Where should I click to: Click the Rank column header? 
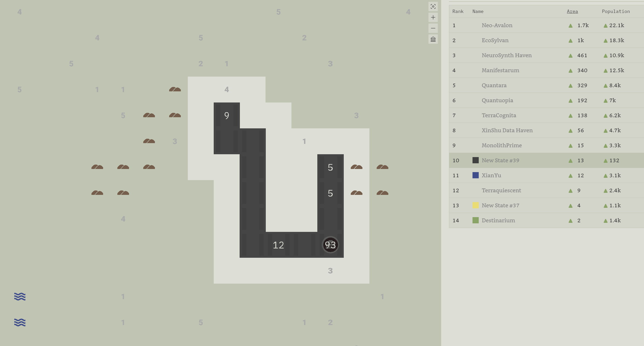point(458,11)
